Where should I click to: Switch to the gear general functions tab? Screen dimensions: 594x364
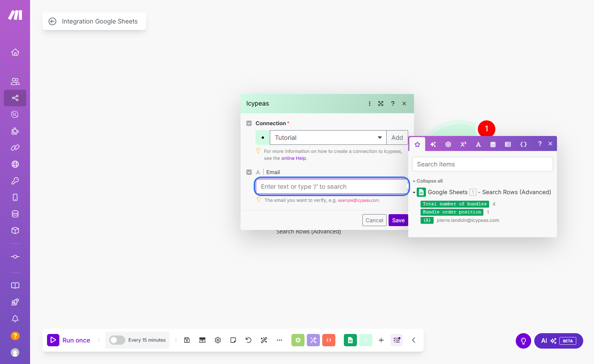(448, 144)
